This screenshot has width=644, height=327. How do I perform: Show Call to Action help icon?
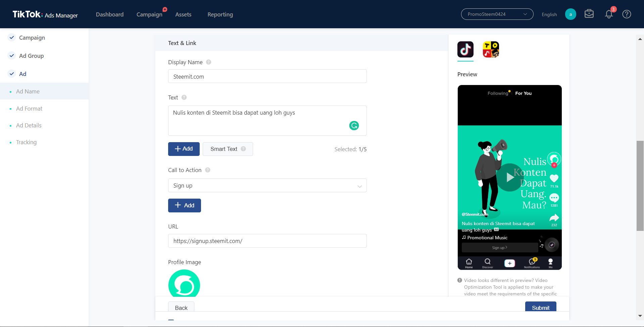[208, 170]
